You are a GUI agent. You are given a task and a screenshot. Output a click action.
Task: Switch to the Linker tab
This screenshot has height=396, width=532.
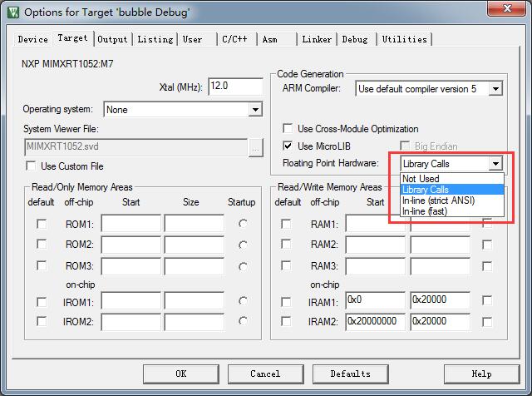317,39
